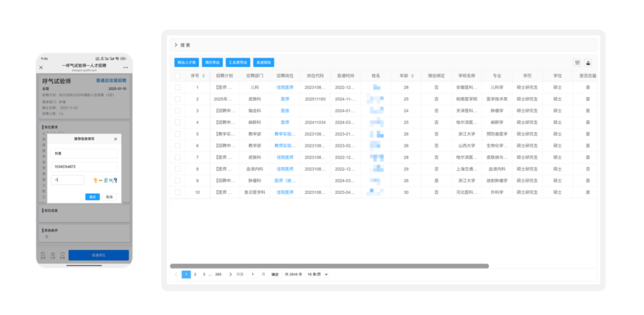Tap the heart favorite icon in mobile bar

tap(63, 255)
